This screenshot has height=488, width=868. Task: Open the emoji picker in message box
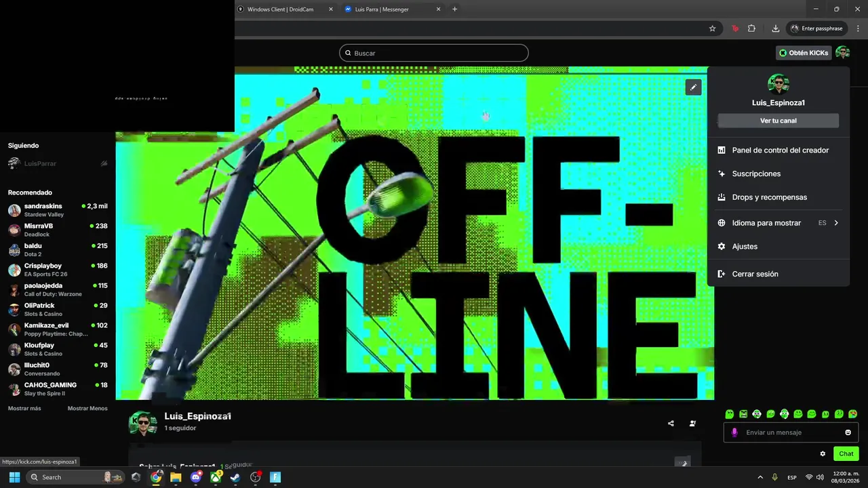tap(848, 432)
